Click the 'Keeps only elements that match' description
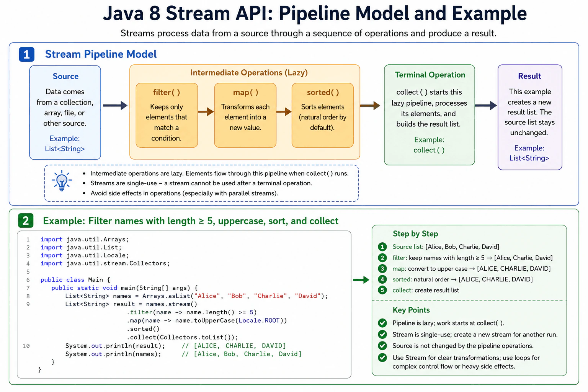588x392 pixels. tap(167, 122)
